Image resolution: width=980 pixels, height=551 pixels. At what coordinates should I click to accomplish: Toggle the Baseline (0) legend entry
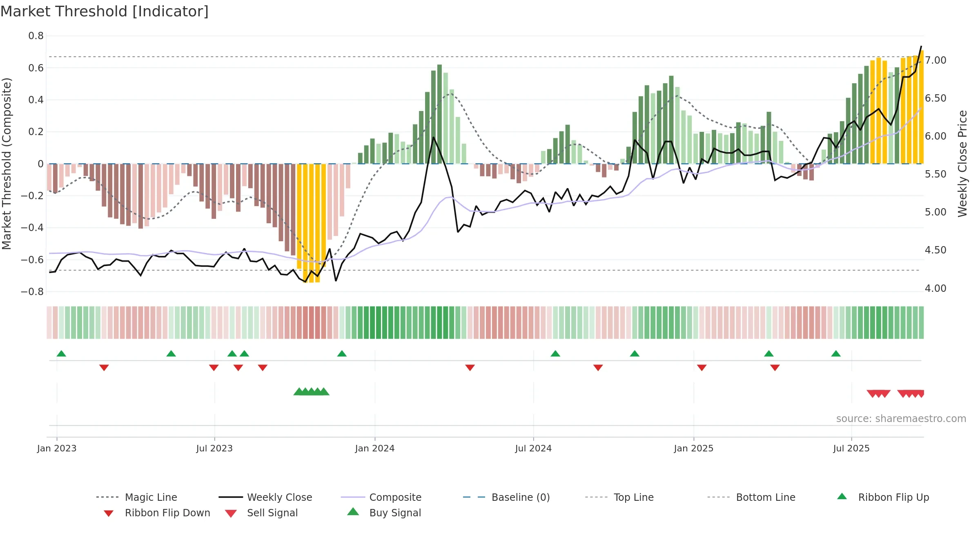[x=506, y=497]
